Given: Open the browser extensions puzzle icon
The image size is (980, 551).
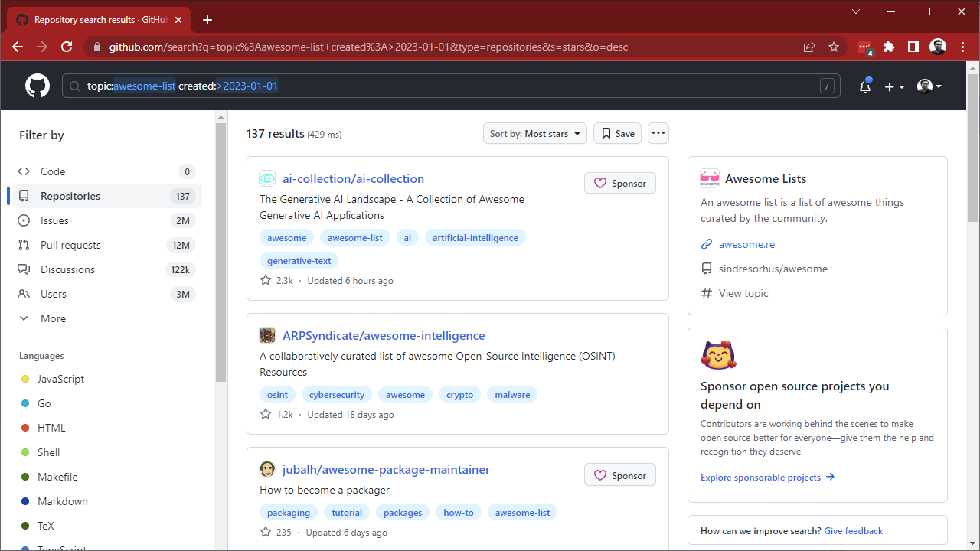Looking at the screenshot, I should [889, 47].
